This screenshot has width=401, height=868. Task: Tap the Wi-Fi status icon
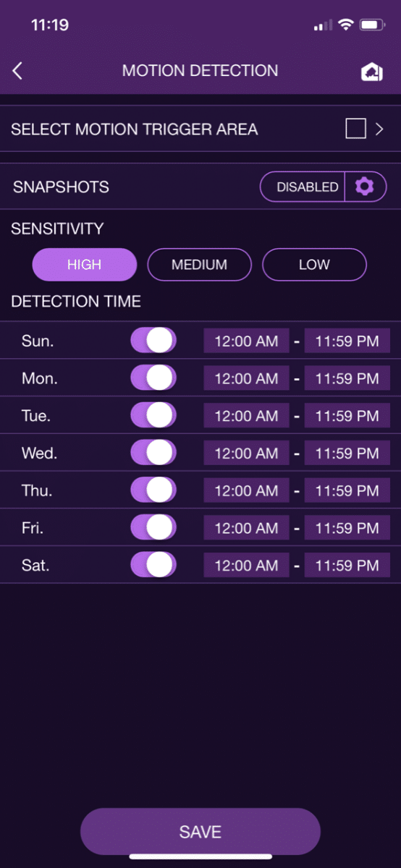[346, 25]
